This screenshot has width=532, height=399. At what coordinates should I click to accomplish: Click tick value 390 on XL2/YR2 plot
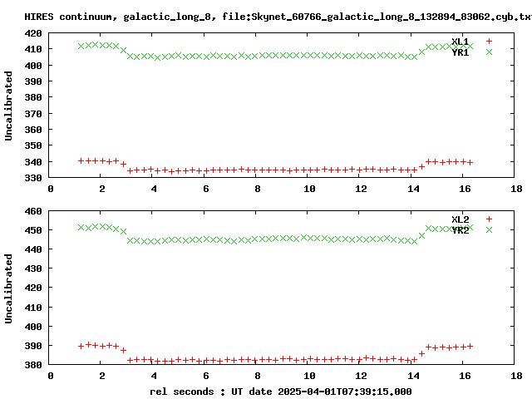[x=33, y=346]
